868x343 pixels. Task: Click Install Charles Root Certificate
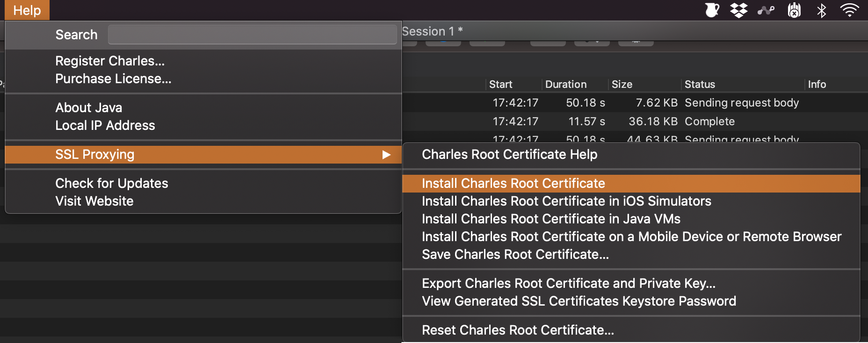click(x=631, y=183)
